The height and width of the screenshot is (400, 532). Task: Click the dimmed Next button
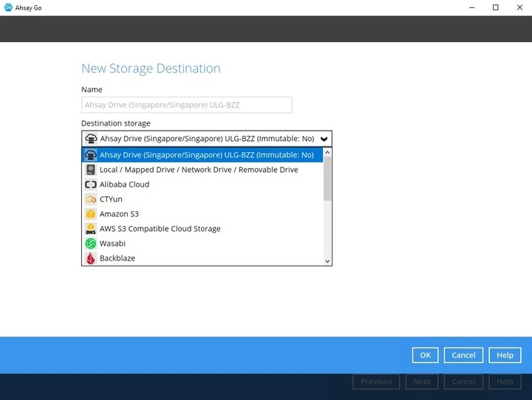pyautogui.click(x=422, y=382)
